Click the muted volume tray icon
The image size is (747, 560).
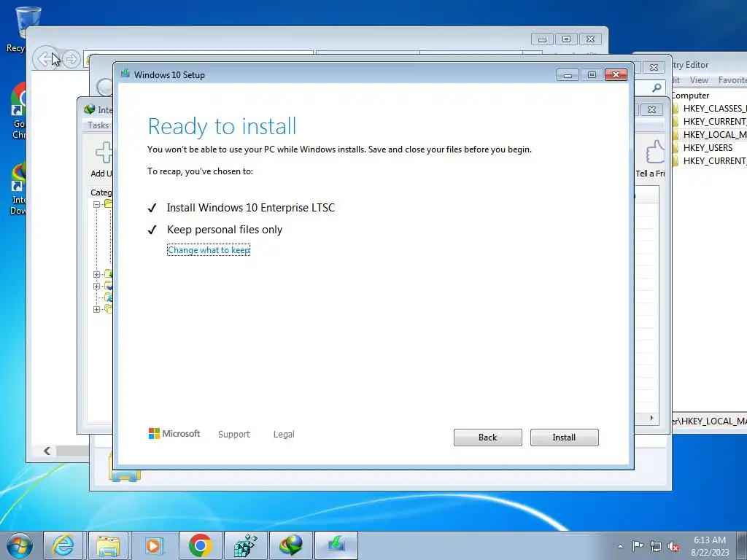coord(673,546)
